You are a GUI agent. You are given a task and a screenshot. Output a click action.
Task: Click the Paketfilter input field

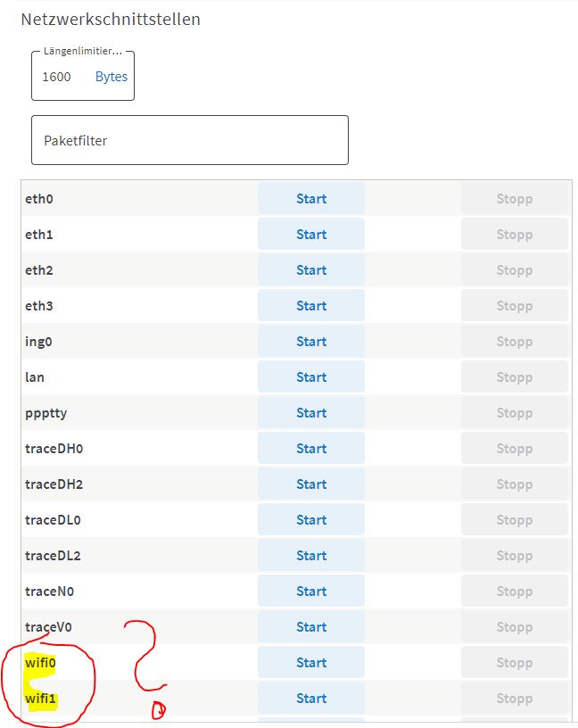coord(190,140)
